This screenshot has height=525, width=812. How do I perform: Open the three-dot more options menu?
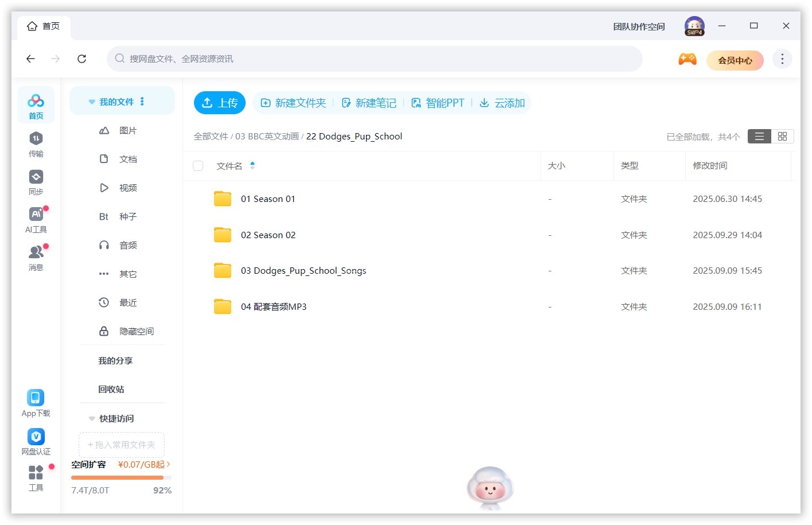coord(782,59)
